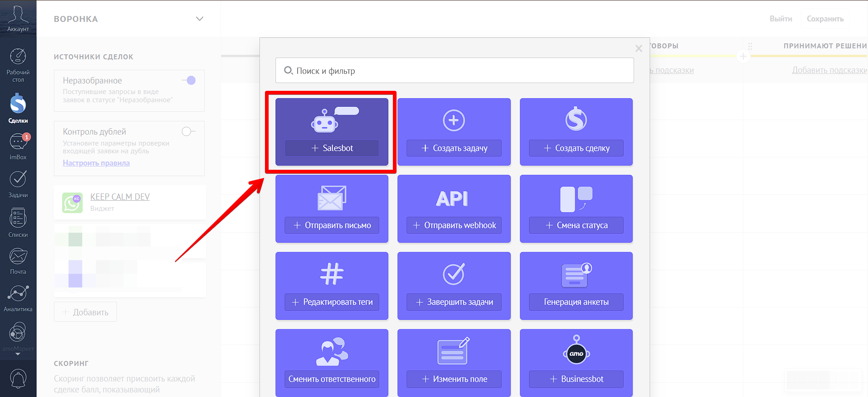Image resolution: width=868 pixels, height=397 pixels.
Task: Click the form icon above Генерация анкеты
Action: [576, 275]
